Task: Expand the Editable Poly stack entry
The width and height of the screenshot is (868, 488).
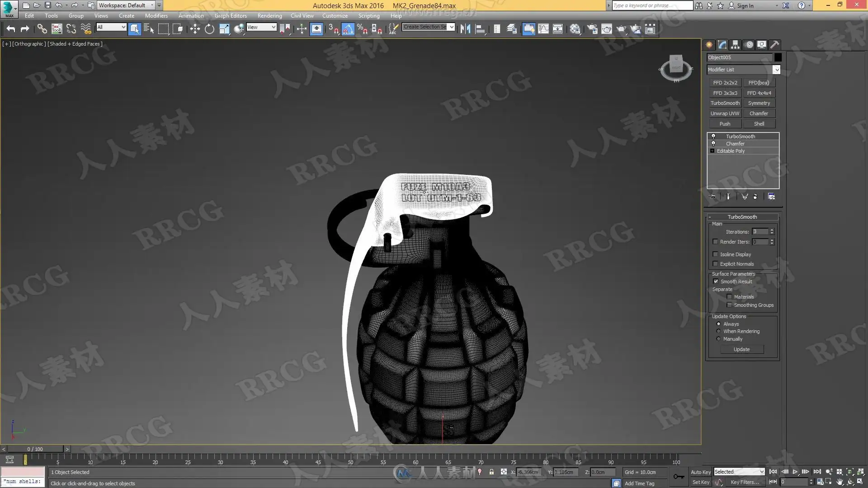Action: (712, 151)
